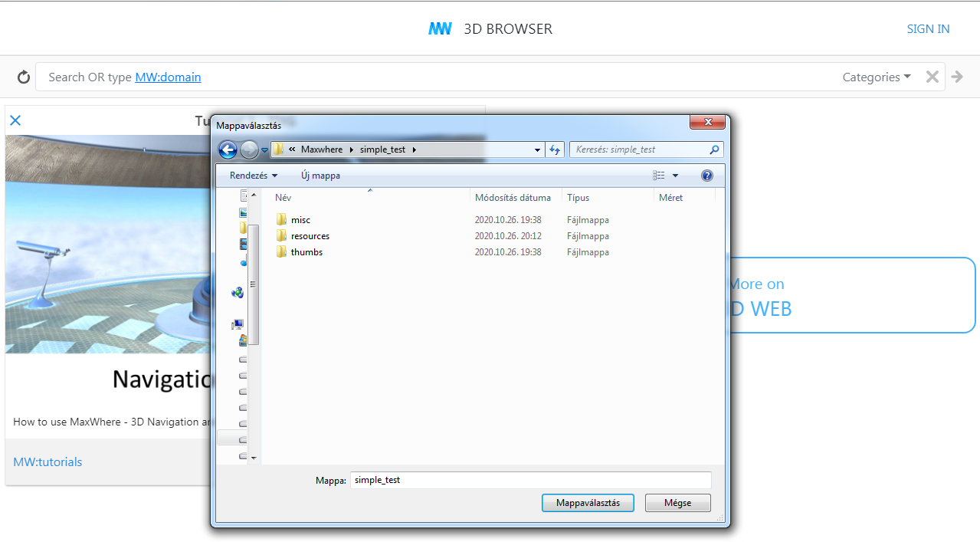Click the thumbs folder icon
The height and width of the screenshot is (542, 980).
pos(281,252)
